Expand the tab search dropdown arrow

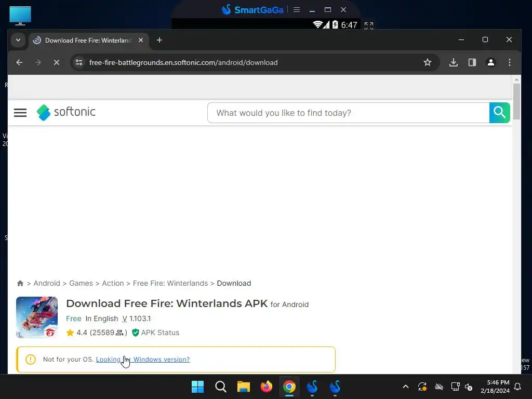point(18,40)
